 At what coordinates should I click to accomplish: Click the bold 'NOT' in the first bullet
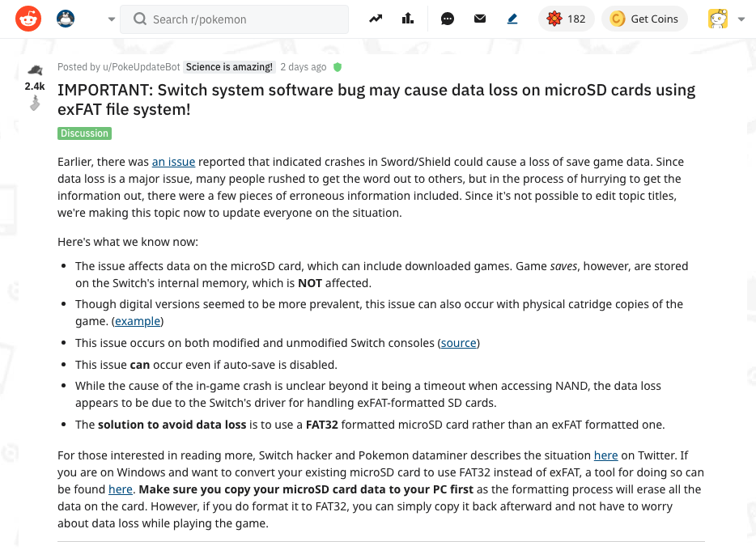pos(309,283)
